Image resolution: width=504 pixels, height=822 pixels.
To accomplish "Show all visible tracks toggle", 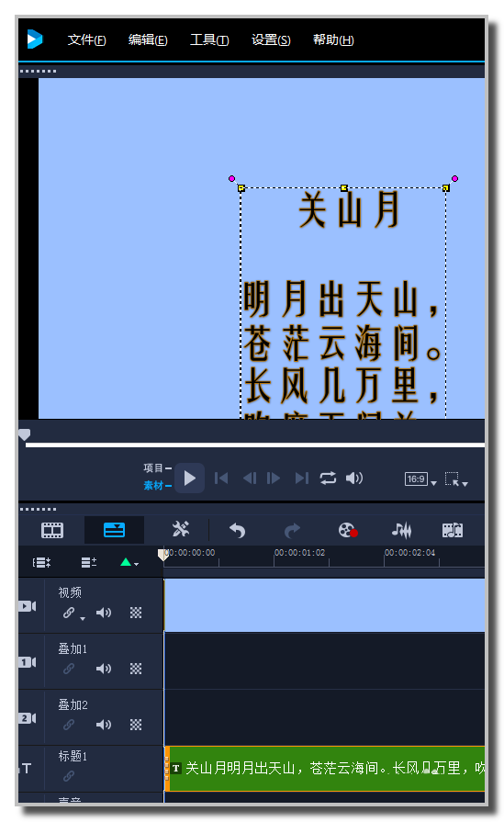I will [42, 562].
